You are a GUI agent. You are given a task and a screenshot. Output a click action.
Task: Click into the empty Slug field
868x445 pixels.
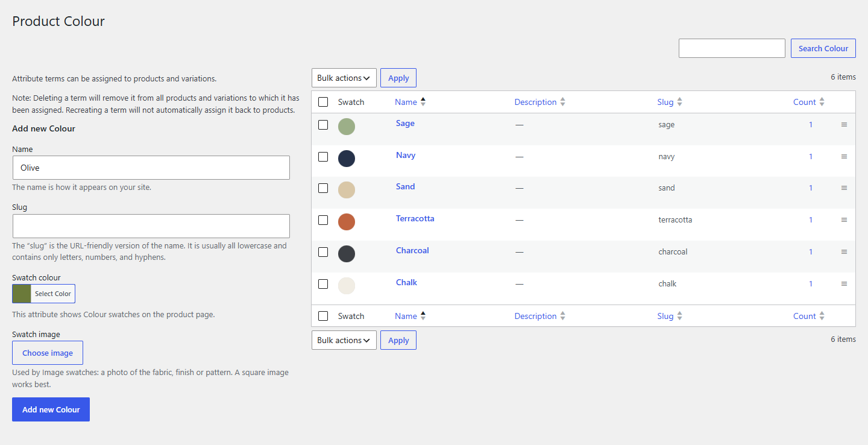coord(151,226)
